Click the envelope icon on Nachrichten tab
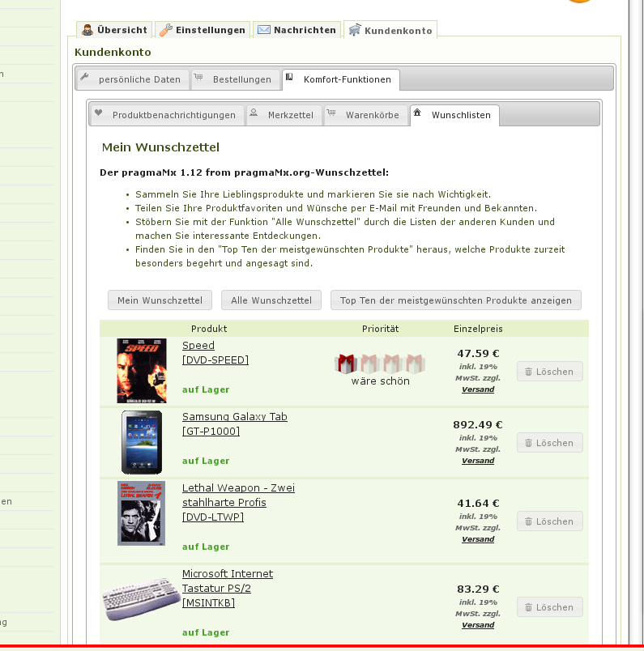 [264, 30]
